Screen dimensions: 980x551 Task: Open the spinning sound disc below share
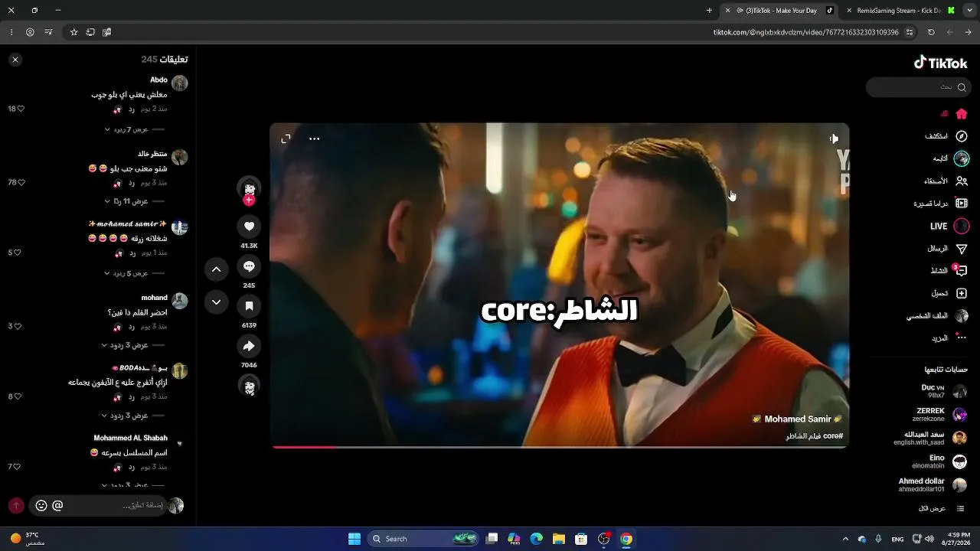click(x=249, y=386)
